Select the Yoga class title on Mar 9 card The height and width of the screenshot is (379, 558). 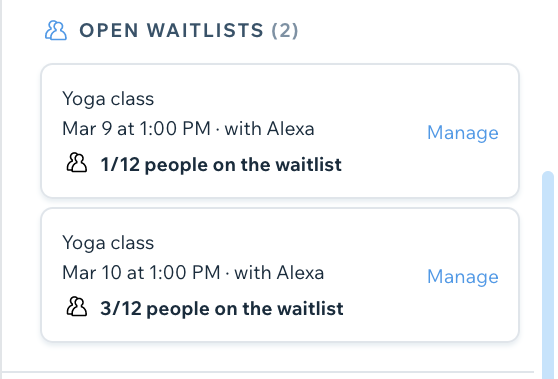pyautogui.click(x=108, y=99)
